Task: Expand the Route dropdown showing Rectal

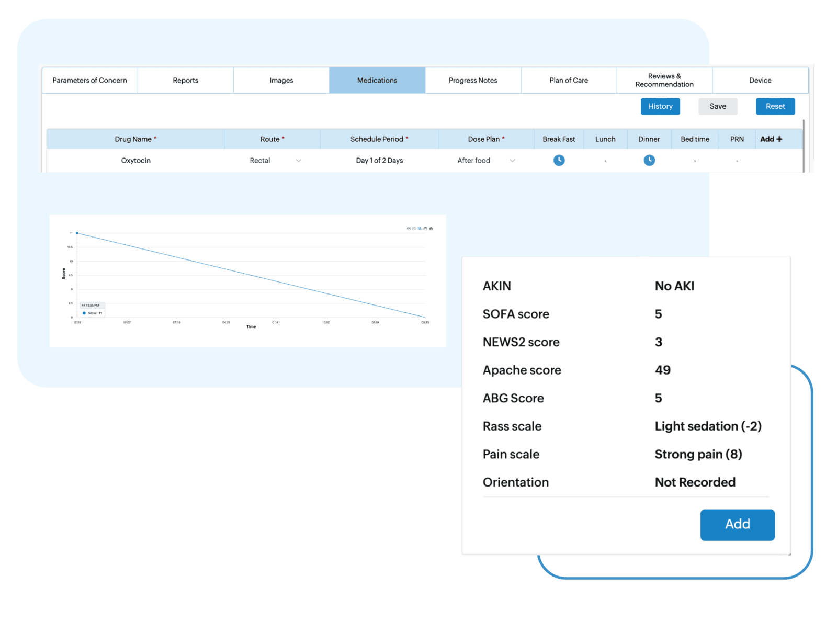Action: point(298,161)
